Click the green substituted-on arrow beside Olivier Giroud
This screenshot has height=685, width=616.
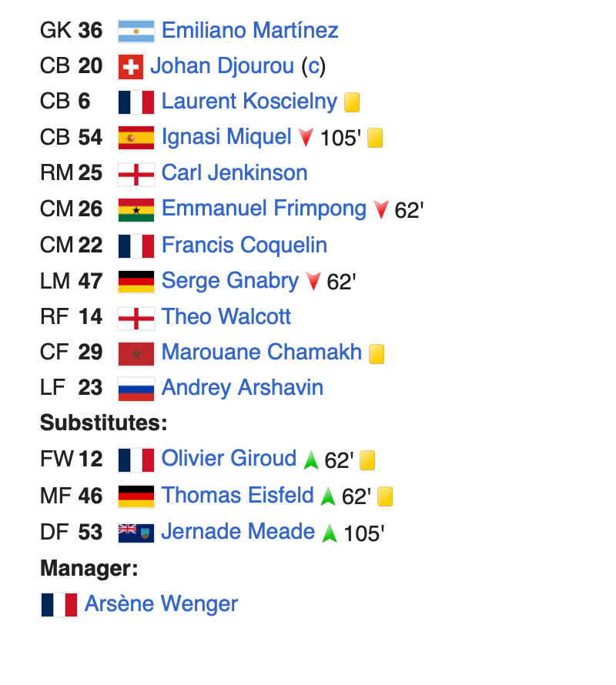pos(311,460)
